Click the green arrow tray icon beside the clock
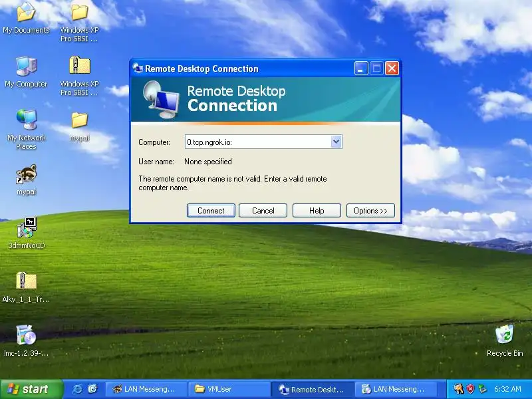The height and width of the screenshot is (399, 532). click(481, 389)
